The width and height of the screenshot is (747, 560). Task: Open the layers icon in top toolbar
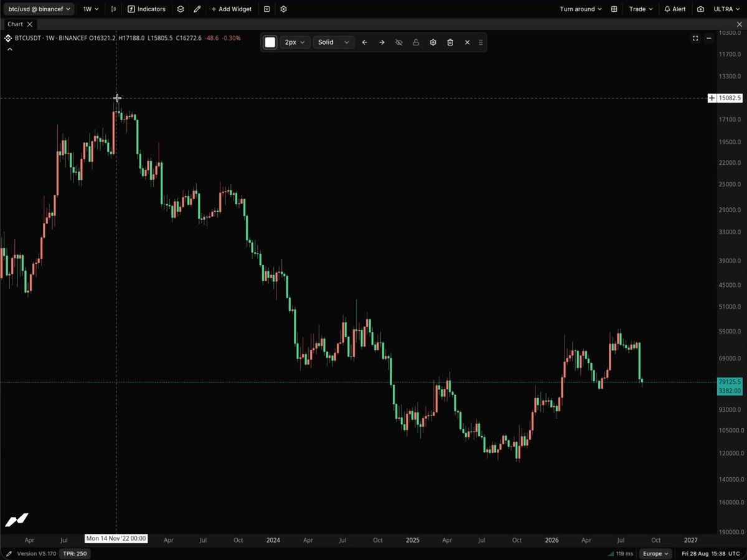[181, 9]
